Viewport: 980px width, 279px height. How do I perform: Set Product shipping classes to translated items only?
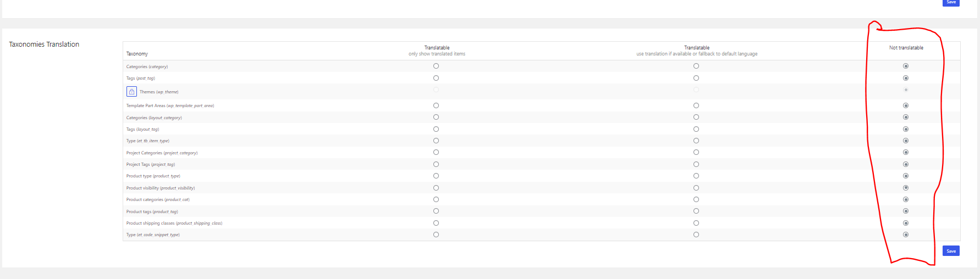tap(436, 223)
